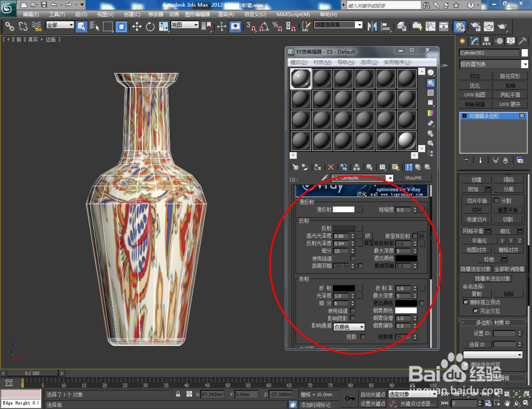Open material name dropdown in Material Editor
This screenshot has height=409, width=532.
[362, 178]
